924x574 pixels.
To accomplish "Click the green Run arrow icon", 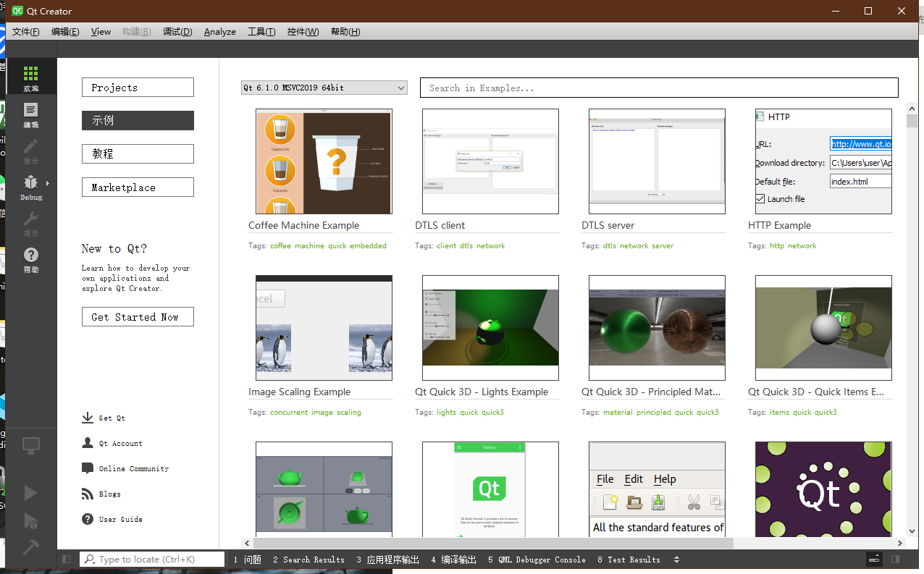I will click(30, 493).
